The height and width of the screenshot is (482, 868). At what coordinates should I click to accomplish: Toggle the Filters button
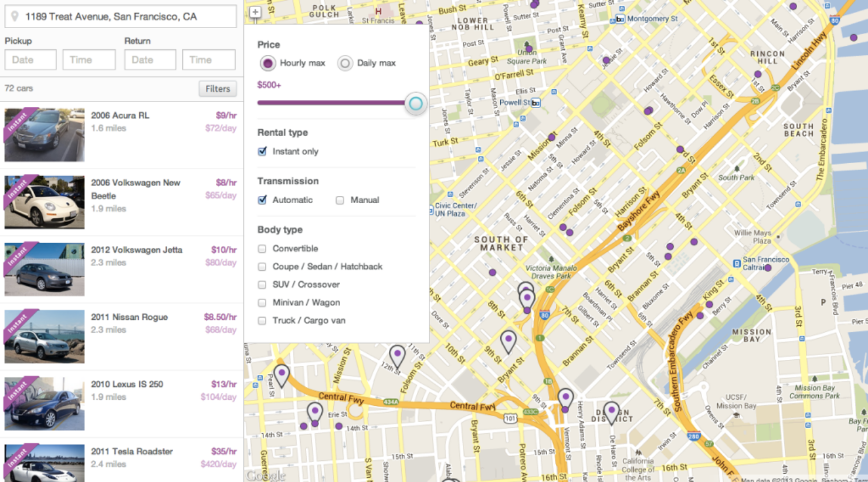tap(218, 89)
